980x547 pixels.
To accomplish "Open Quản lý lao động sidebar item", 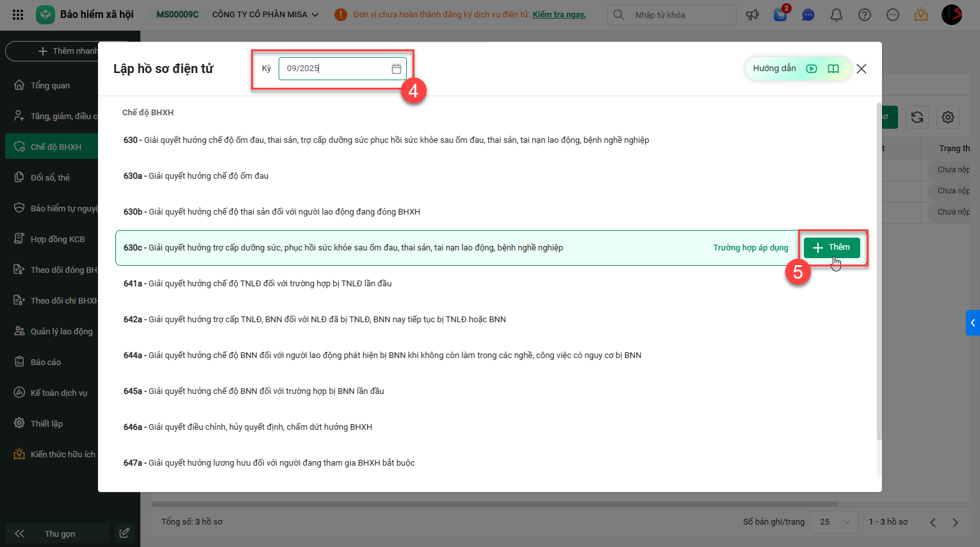I will (x=51, y=331).
